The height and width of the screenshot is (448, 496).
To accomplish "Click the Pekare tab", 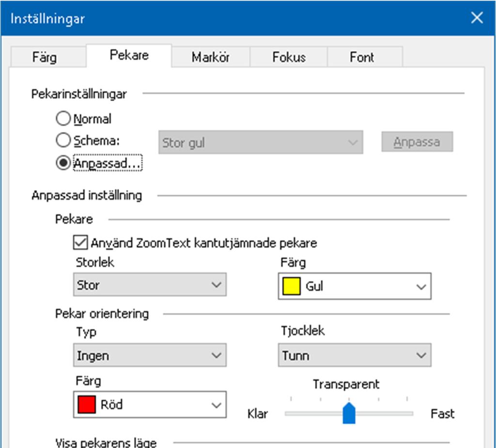I will 129,55.
